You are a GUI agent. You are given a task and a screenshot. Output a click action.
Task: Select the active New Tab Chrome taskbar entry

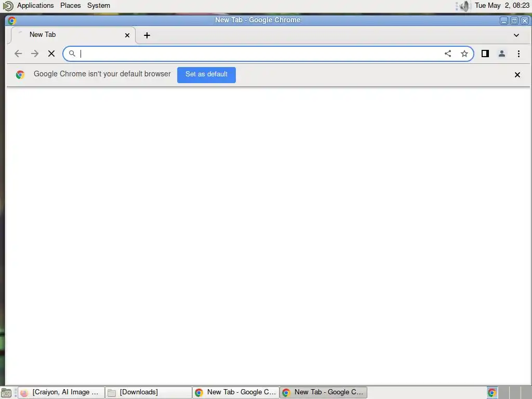coord(323,393)
